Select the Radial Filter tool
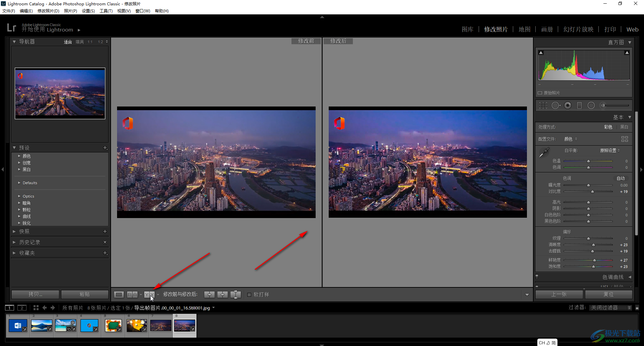The width and height of the screenshot is (644, 346). pos(591,106)
